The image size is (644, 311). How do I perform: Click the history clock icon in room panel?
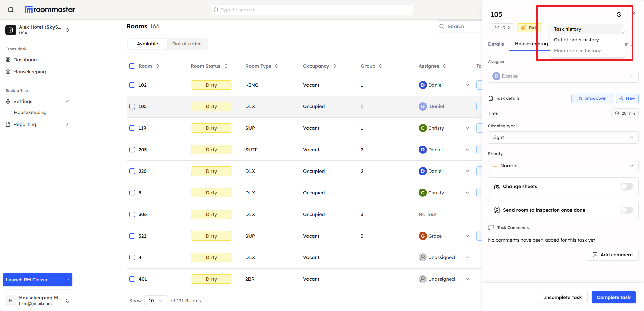[x=619, y=14]
